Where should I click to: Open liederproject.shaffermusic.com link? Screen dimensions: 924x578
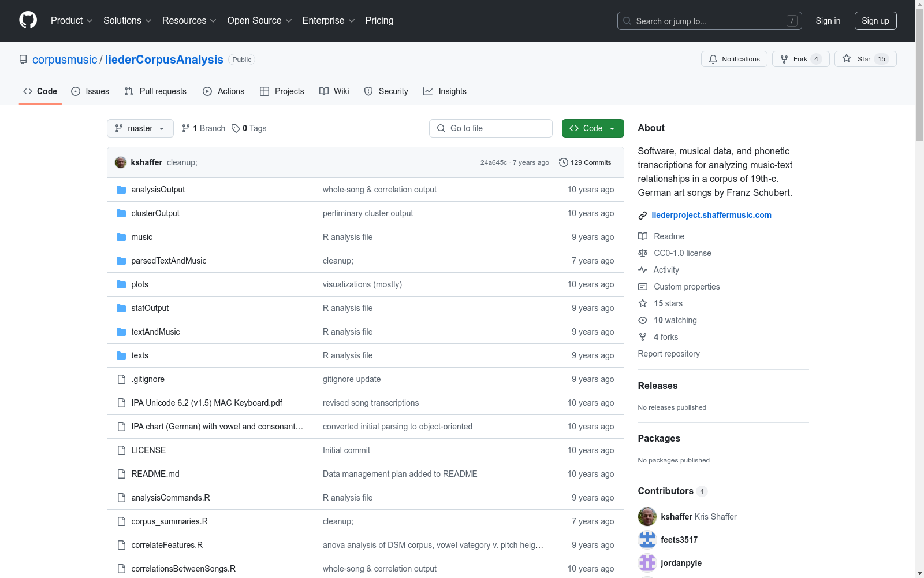tap(711, 215)
